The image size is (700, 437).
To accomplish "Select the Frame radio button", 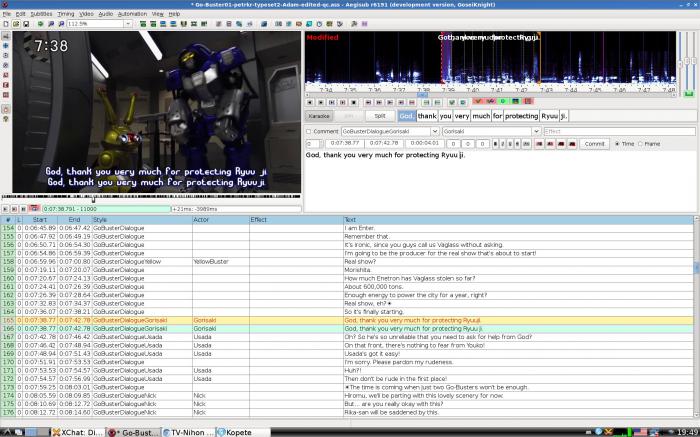I will [x=640, y=144].
